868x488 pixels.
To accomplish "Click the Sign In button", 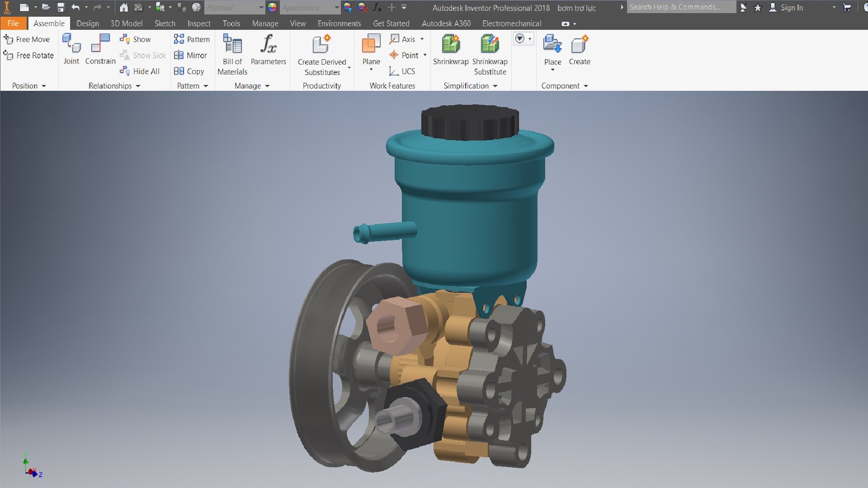I will pyautogui.click(x=786, y=7).
